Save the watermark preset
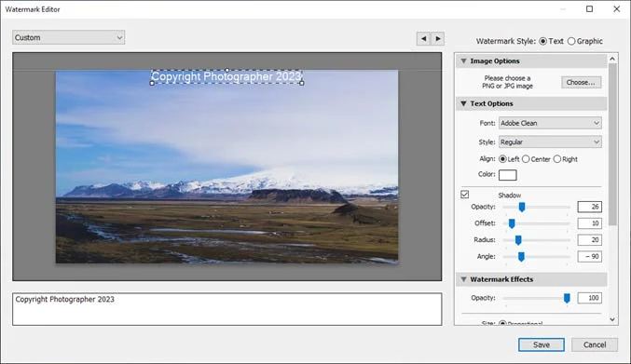The image size is (631, 364). (542, 344)
